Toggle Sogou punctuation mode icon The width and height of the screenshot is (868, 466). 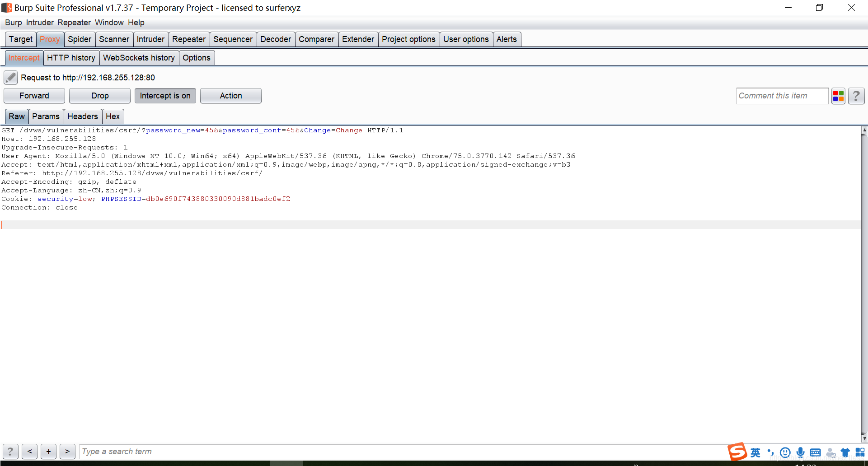[770, 452]
